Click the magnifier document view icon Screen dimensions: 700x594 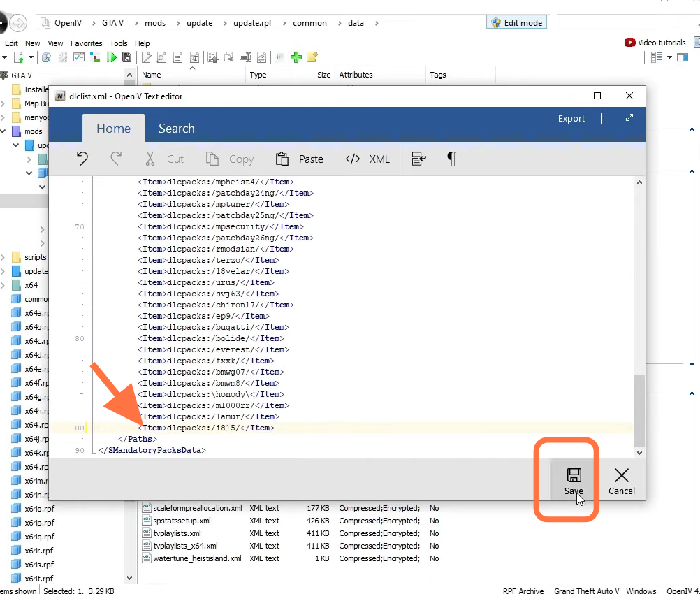click(x=161, y=57)
